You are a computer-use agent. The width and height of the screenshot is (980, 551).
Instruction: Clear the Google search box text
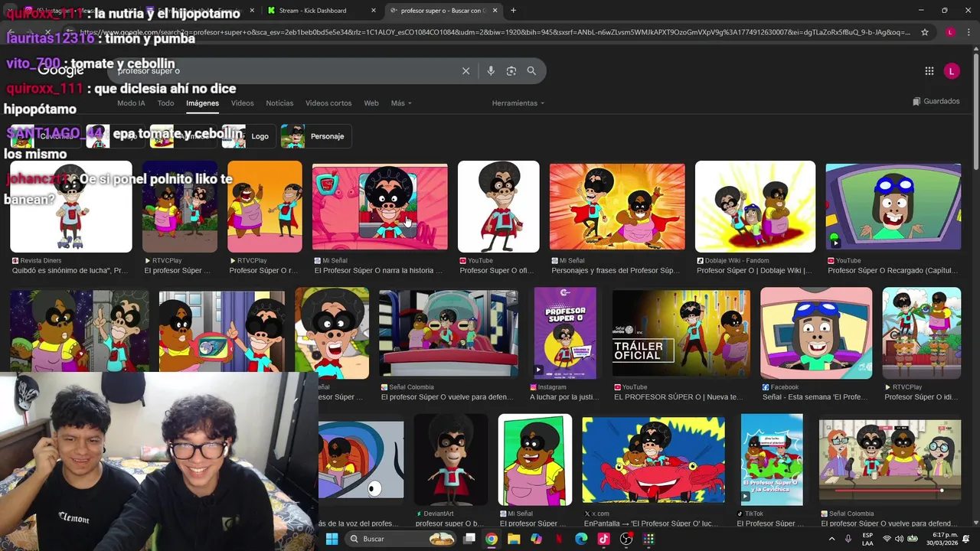coord(465,70)
